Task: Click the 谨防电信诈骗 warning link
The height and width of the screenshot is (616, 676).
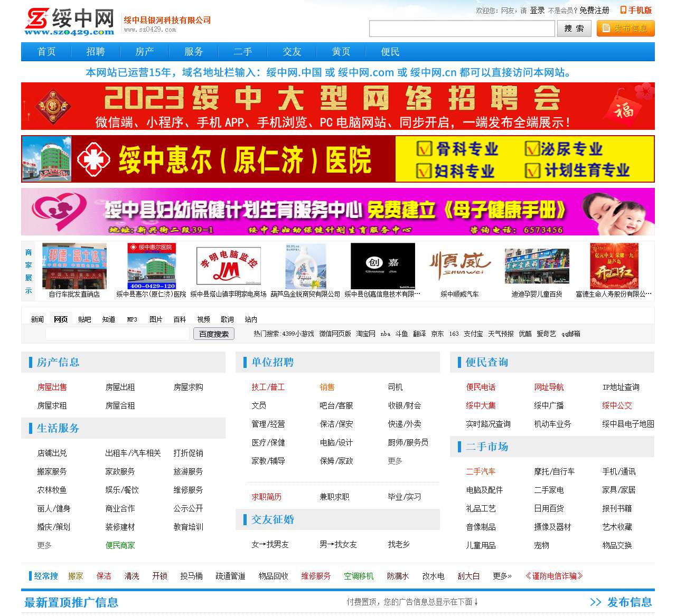Action: click(x=555, y=576)
